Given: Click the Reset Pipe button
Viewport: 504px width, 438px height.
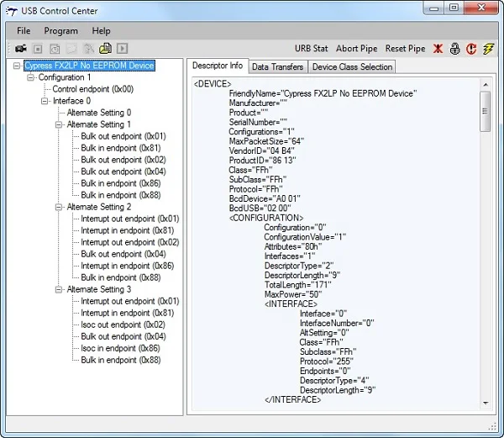Looking at the screenshot, I should pyautogui.click(x=405, y=49).
